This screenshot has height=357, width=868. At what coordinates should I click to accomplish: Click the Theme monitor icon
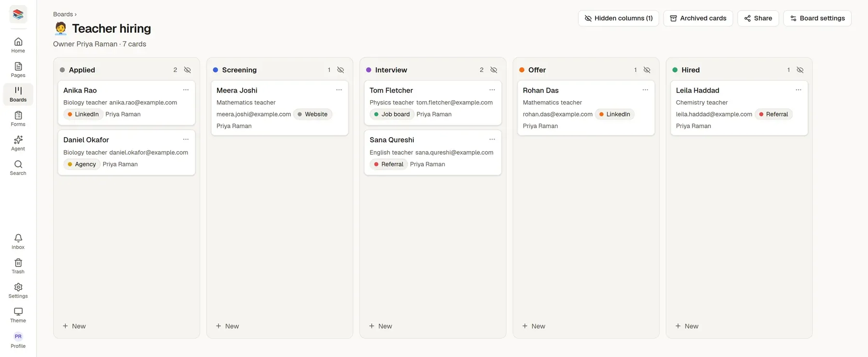(18, 316)
